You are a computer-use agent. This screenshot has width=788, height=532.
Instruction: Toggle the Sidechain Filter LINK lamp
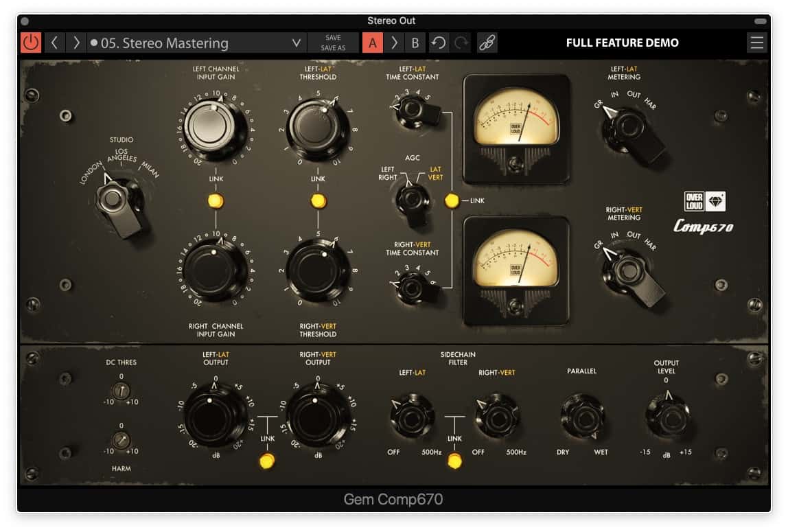tap(454, 461)
